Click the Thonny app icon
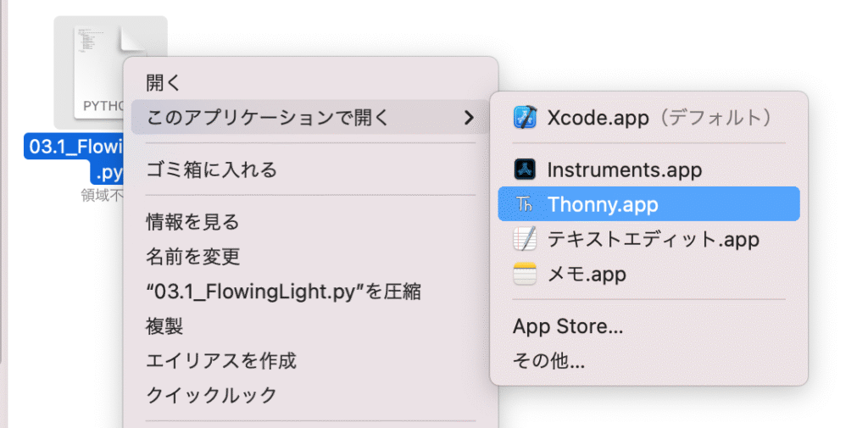868x428 pixels. coord(526,204)
